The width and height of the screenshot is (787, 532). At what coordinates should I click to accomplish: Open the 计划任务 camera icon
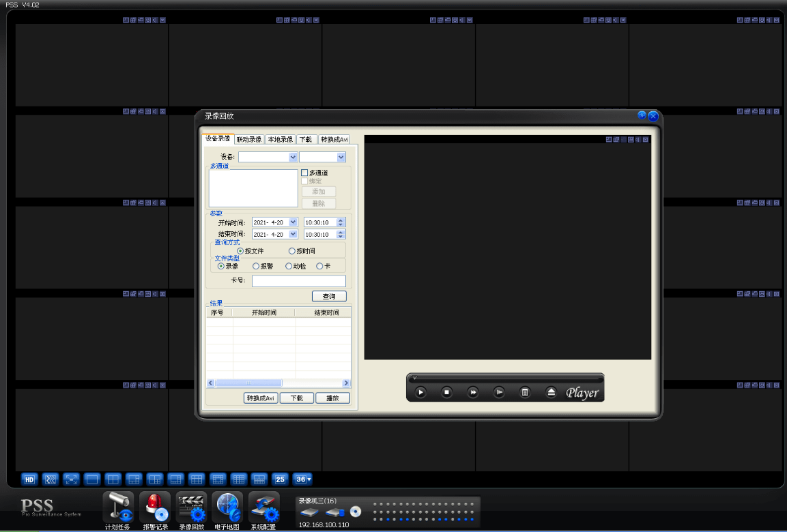tap(118, 507)
